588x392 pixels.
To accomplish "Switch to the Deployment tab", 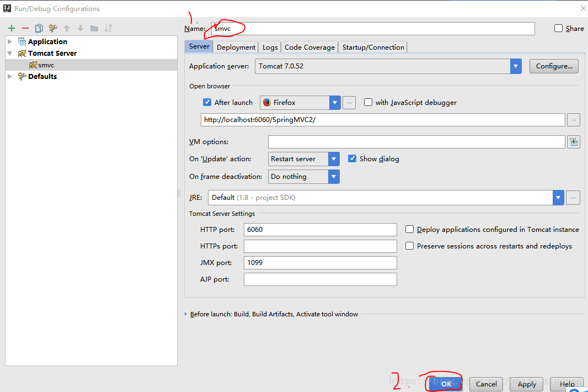I will pos(236,47).
